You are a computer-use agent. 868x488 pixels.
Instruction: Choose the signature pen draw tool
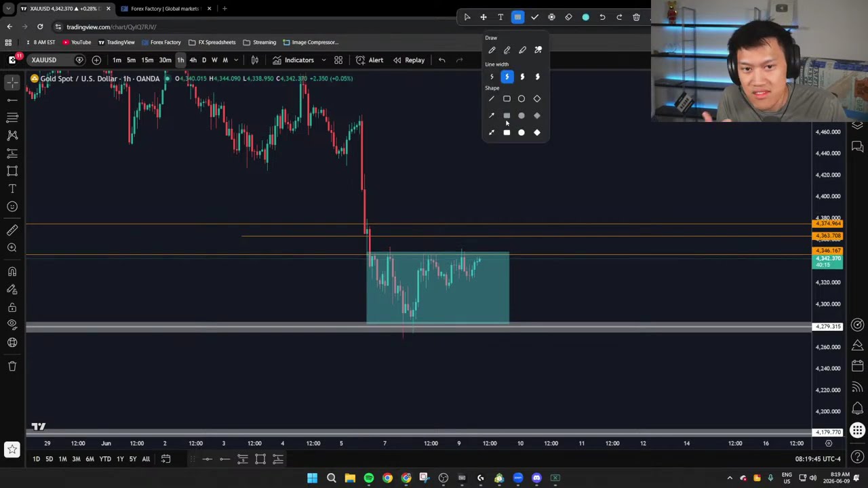click(x=507, y=50)
